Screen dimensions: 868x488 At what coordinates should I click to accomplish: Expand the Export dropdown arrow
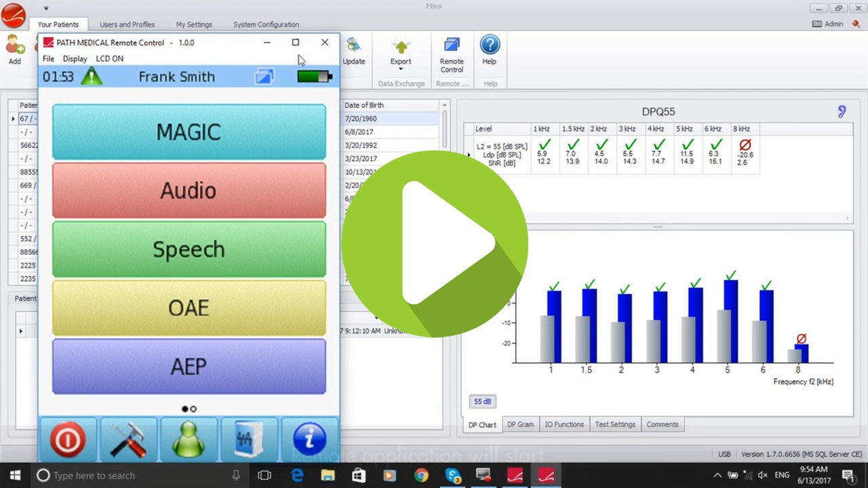(x=401, y=69)
